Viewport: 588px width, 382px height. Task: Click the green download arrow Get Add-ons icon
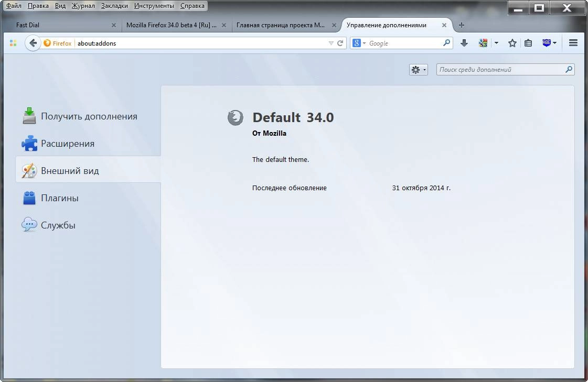click(29, 116)
